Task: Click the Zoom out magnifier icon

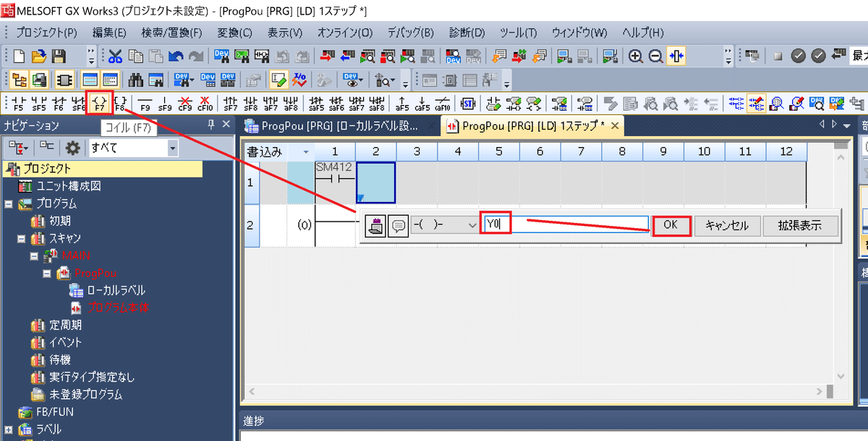Action: click(655, 56)
